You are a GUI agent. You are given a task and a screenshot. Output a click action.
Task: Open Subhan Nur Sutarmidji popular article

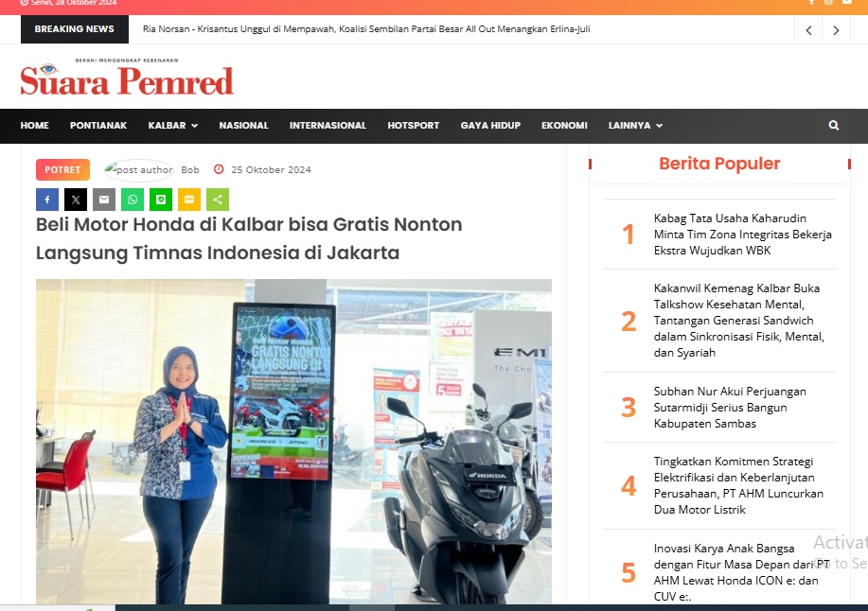pyautogui.click(x=729, y=407)
